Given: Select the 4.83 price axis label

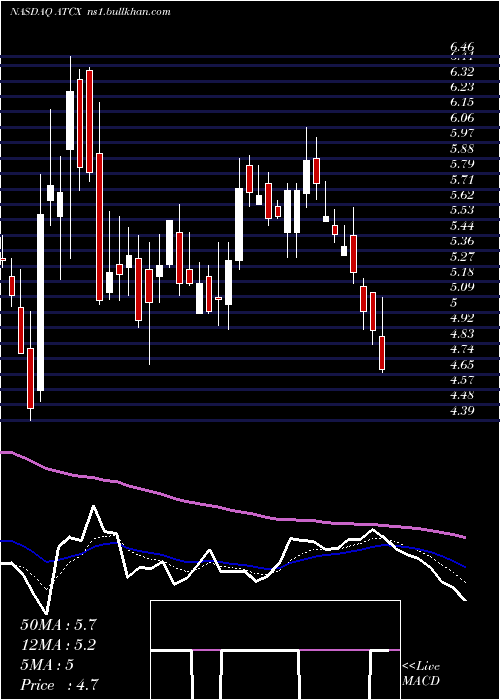Looking at the screenshot, I should coord(462,334).
